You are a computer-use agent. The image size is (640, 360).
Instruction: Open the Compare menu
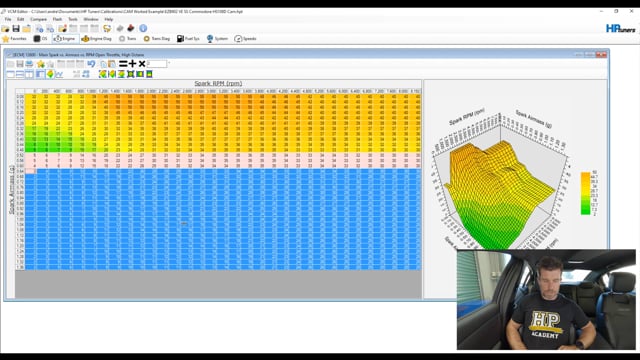(38, 19)
